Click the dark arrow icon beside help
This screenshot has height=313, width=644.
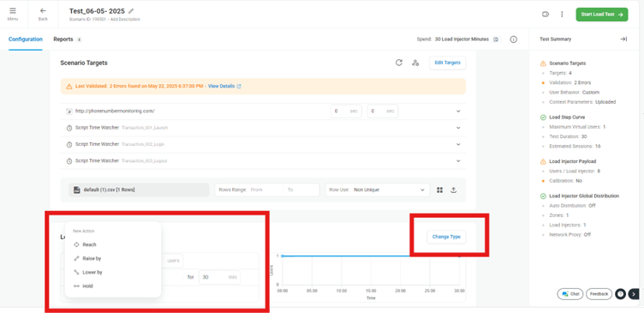coord(634,294)
